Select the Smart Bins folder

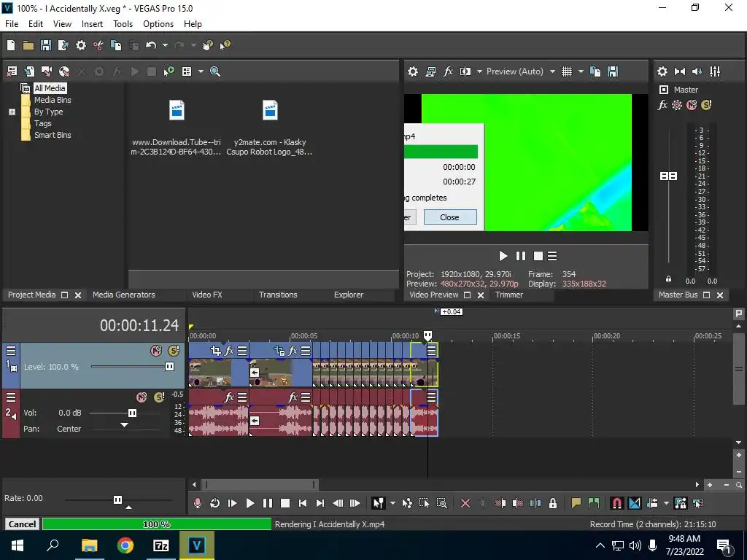click(53, 135)
